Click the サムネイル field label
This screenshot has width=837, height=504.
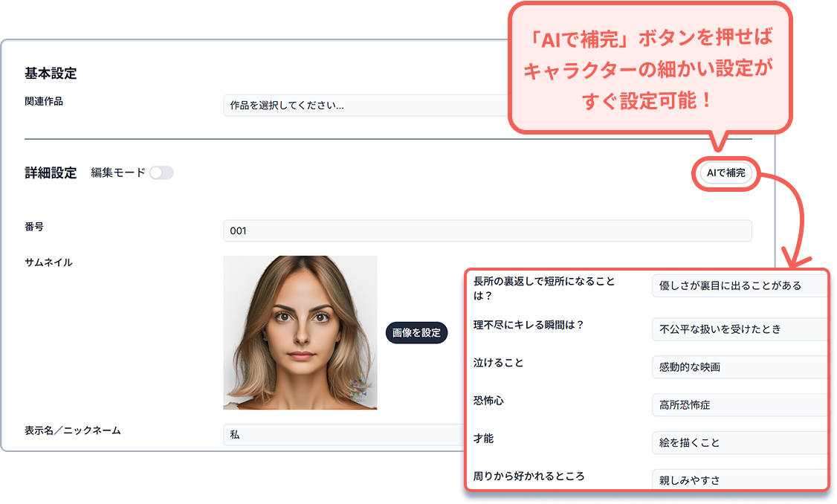click(48, 262)
